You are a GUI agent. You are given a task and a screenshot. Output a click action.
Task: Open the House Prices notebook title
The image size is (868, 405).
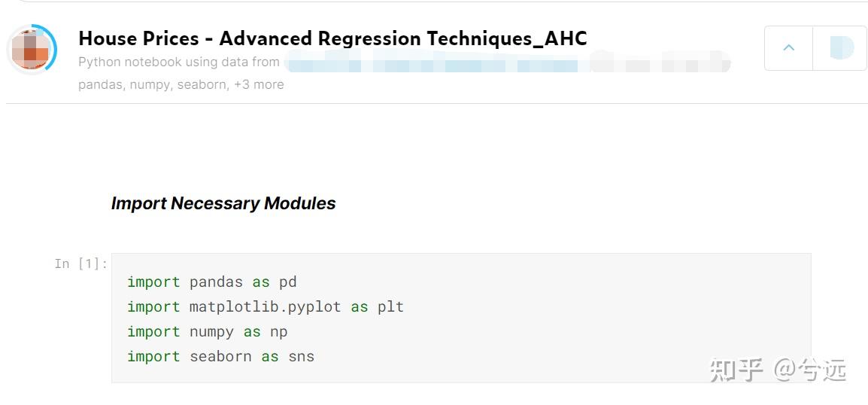click(332, 38)
